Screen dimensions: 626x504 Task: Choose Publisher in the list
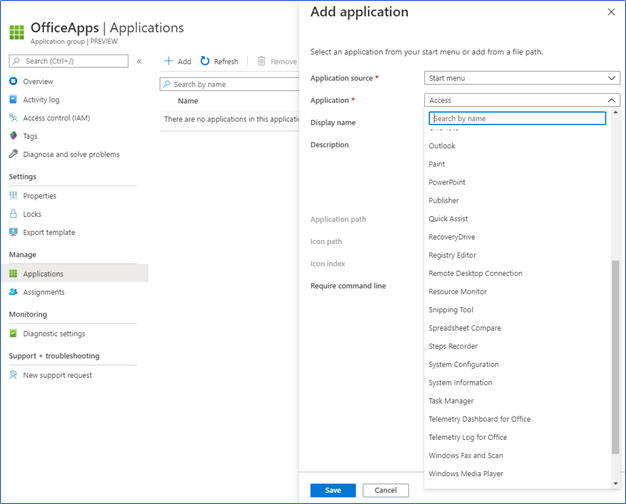point(444,200)
